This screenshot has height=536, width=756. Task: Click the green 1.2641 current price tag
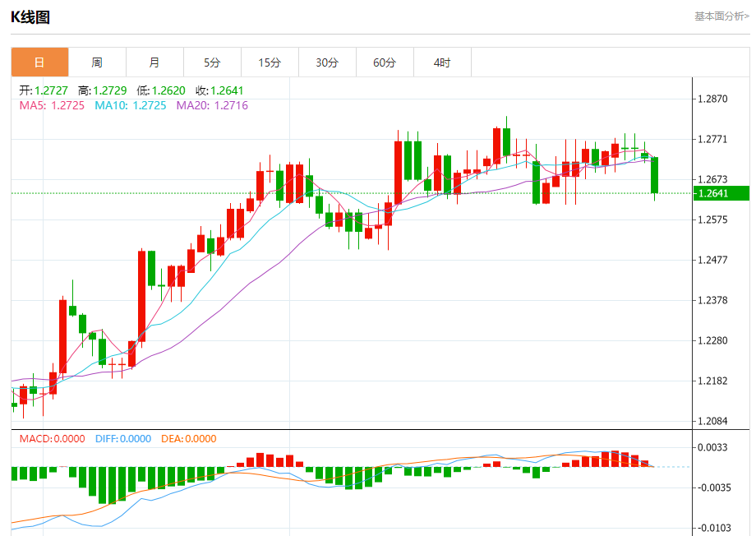[721, 193]
